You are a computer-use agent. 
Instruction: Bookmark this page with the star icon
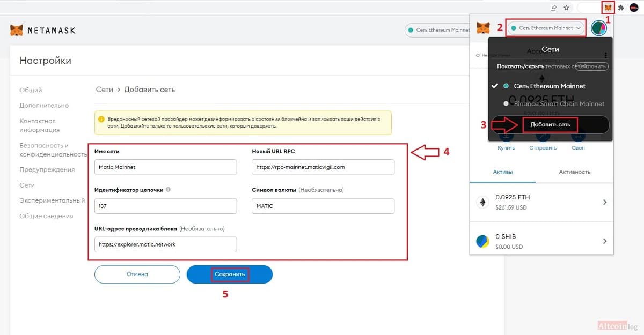[566, 8]
